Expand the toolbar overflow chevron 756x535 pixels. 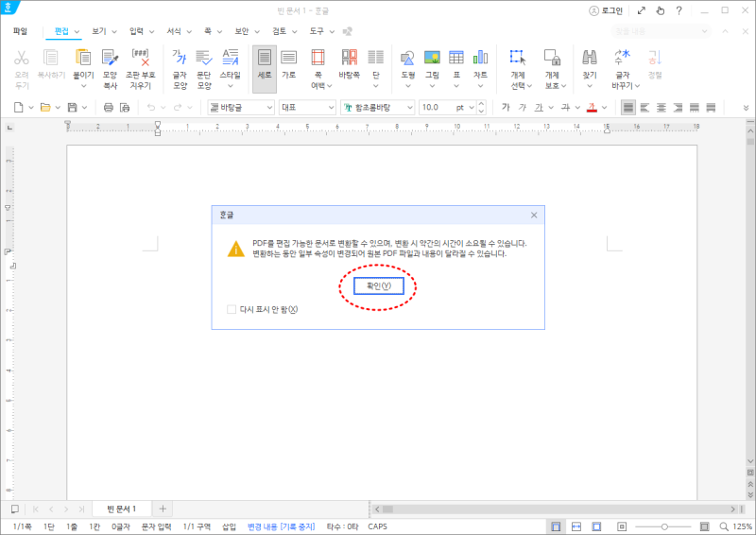[x=746, y=108]
